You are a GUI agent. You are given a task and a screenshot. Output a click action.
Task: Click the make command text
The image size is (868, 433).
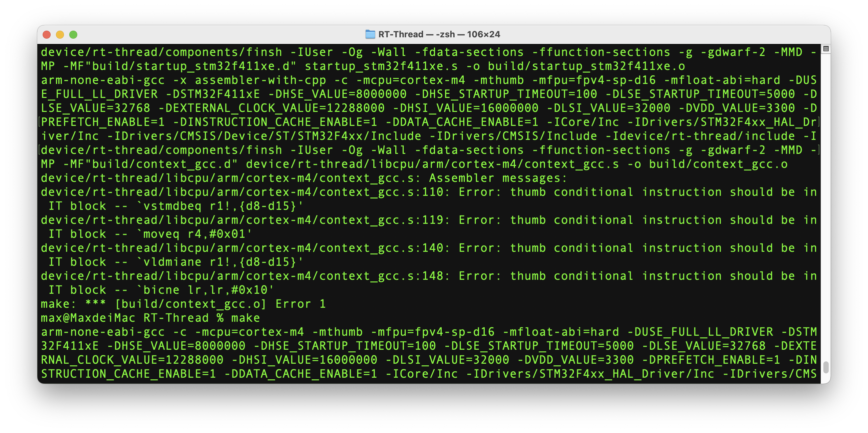pyautogui.click(x=250, y=316)
